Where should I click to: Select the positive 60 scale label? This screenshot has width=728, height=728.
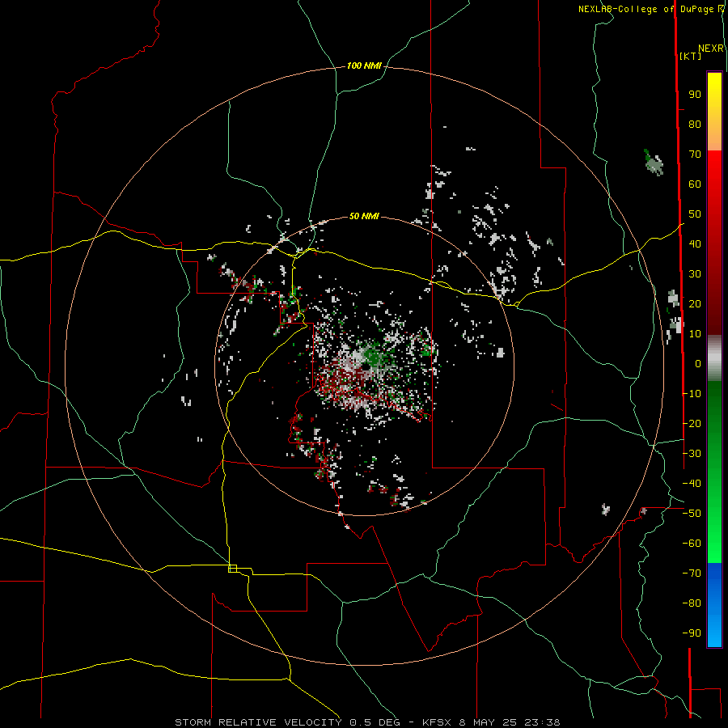pos(695,184)
